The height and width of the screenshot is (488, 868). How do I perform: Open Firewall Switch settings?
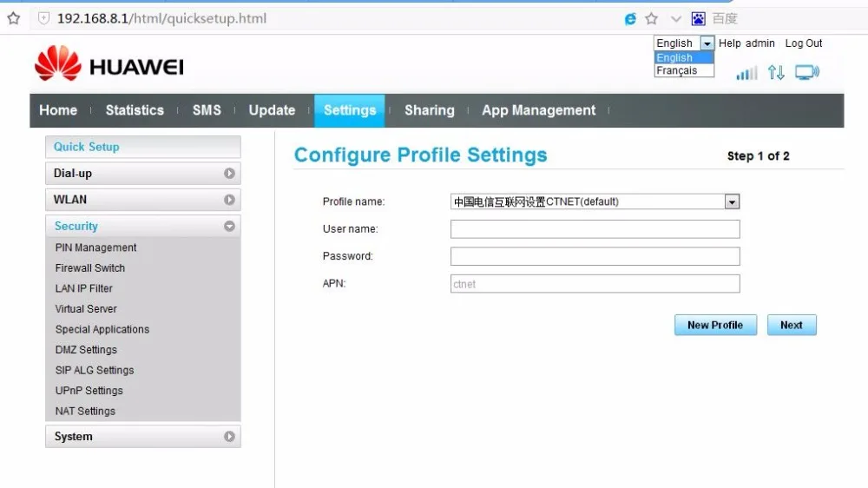(x=90, y=268)
